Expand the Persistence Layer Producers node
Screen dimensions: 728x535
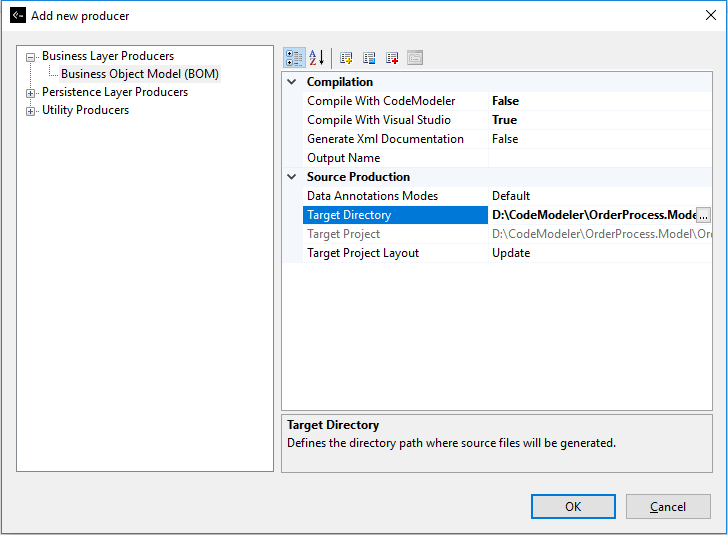coord(31,93)
